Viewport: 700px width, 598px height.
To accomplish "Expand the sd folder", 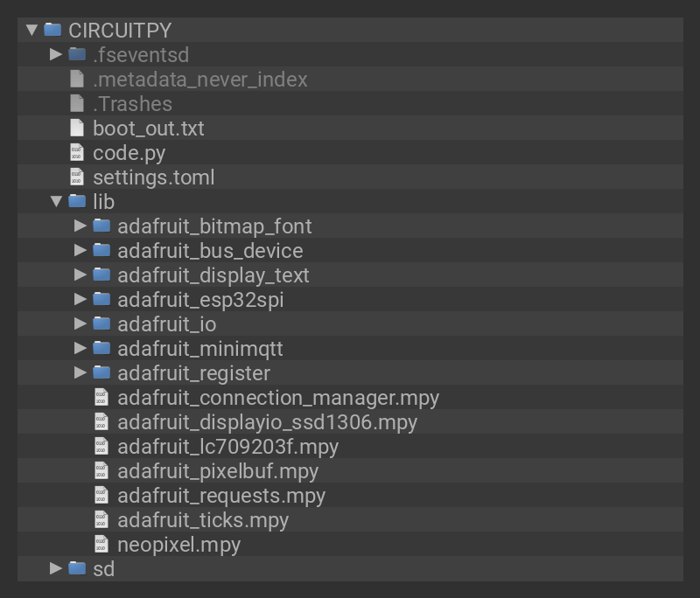I will tap(56, 568).
